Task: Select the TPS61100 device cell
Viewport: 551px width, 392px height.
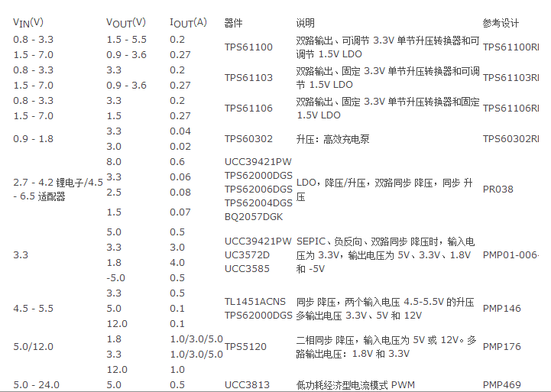Action: (248, 47)
